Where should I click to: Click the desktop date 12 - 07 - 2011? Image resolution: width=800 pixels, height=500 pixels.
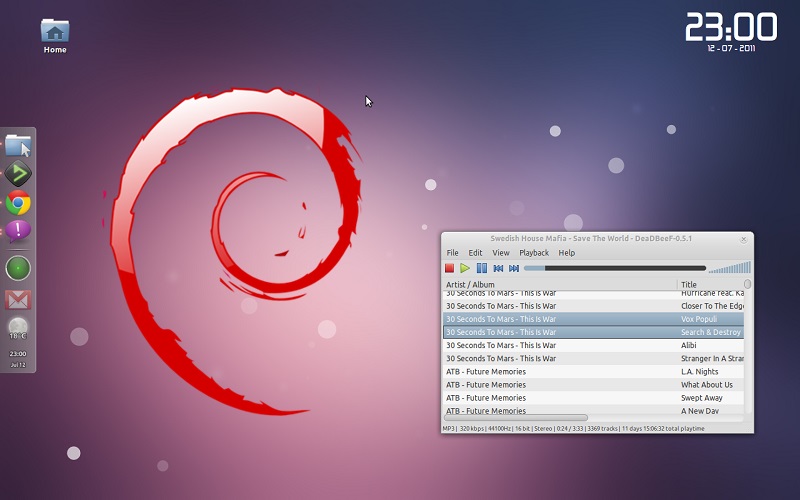[x=731, y=48]
